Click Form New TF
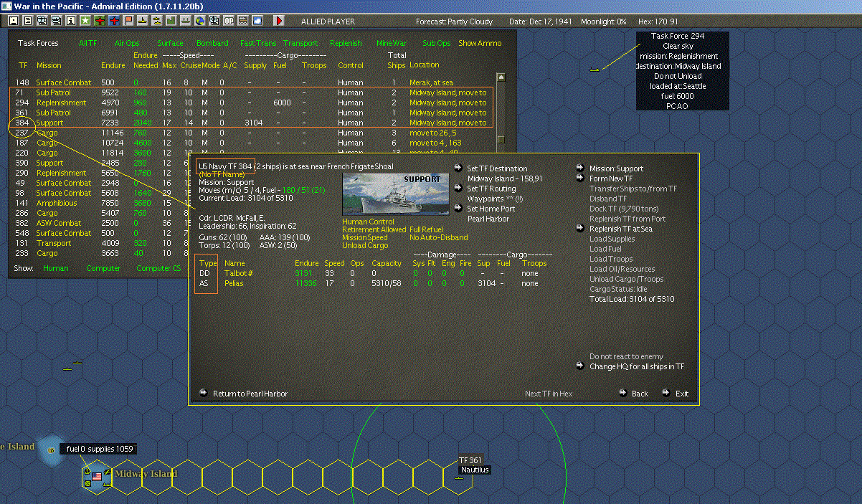 tap(611, 179)
